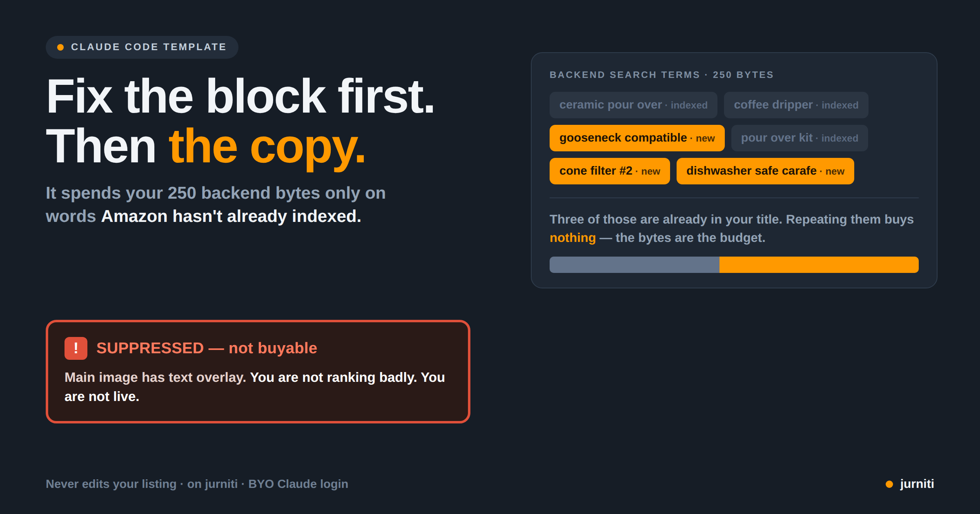Image resolution: width=980 pixels, height=514 pixels.
Task: Click the 'pour over kit' indexed chip
Action: tap(800, 138)
